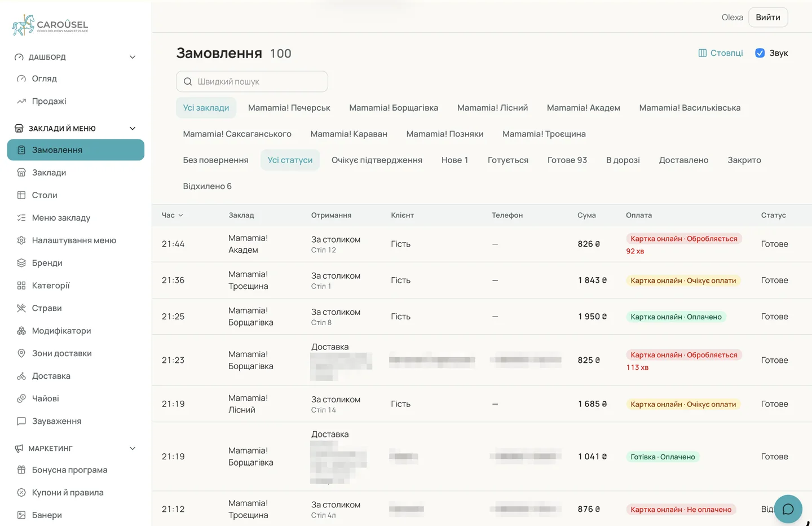Image resolution: width=812 pixels, height=526 pixels.
Task: Open Меню закладу page
Action: pyautogui.click(x=76, y=218)
